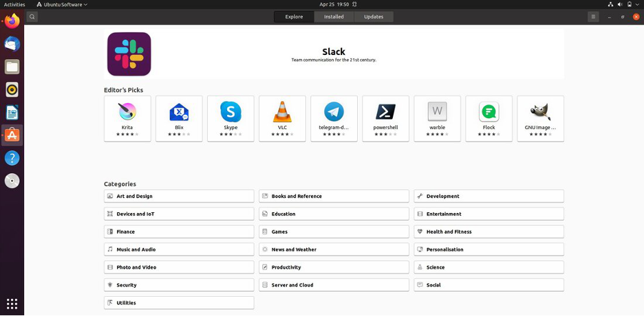Screen dimensions: 644x316
Task: Open LibreOffice Writer from the dock
Action: (x=12, y=112)
